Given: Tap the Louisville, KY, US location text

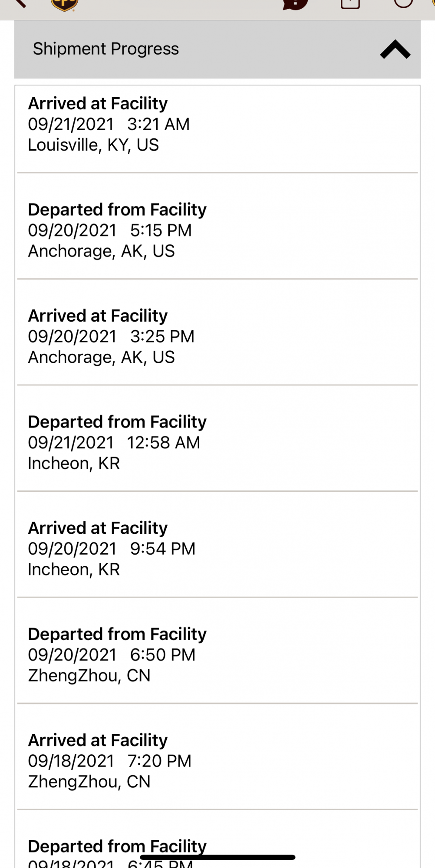Looking at the screenshot, I should click(x=93, y=145).
